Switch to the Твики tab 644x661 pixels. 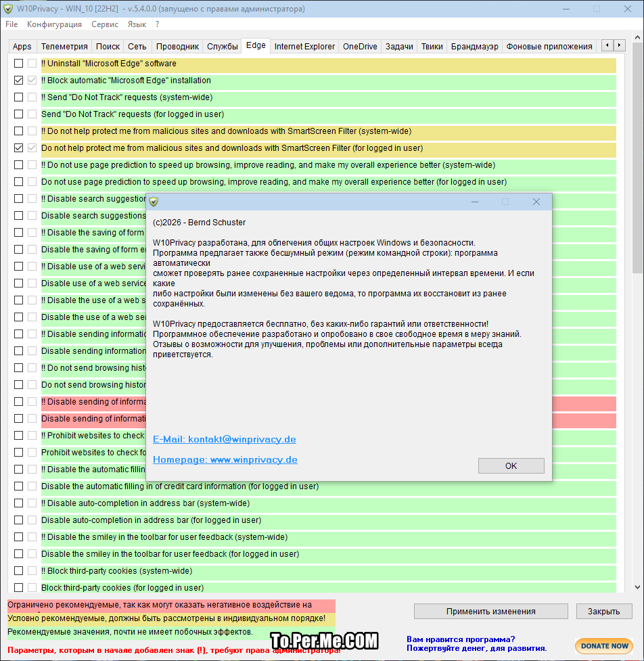click(x=432, y=47)
